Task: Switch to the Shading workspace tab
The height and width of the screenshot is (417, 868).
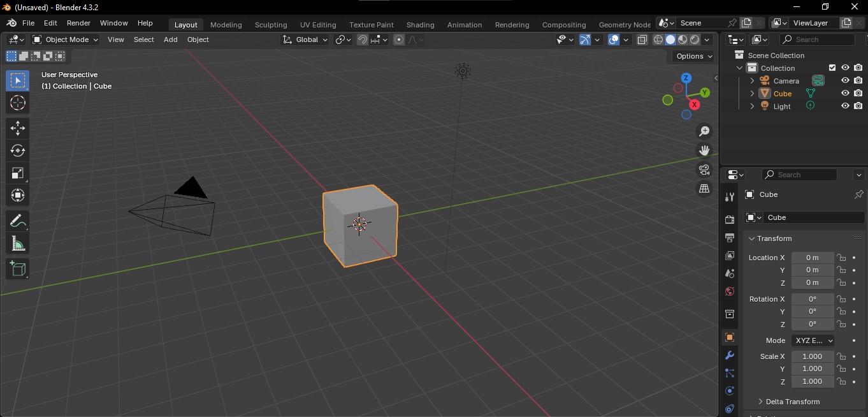Action: point(421,25)
